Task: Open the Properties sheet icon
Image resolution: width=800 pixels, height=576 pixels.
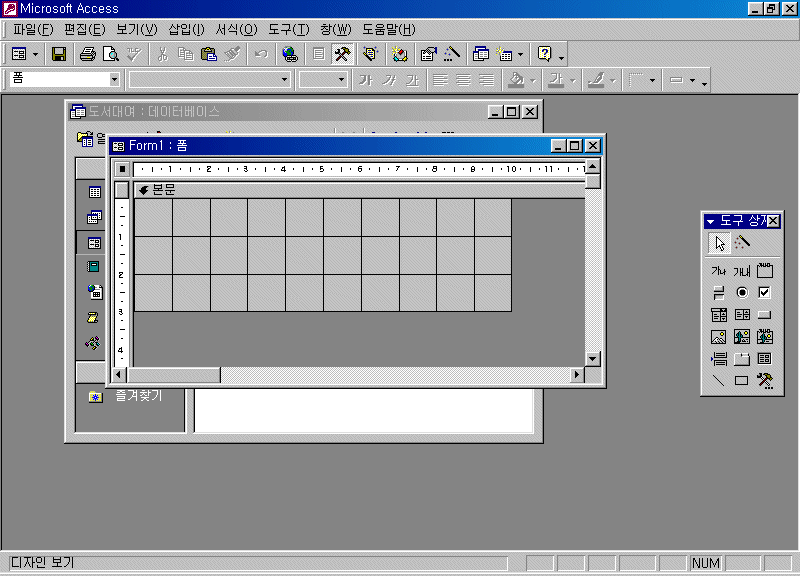Action: click(429, 54)
